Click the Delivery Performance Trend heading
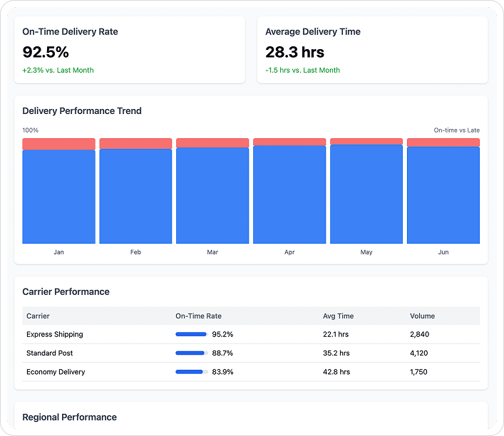The image size is (504, 436). pos(82,111)
